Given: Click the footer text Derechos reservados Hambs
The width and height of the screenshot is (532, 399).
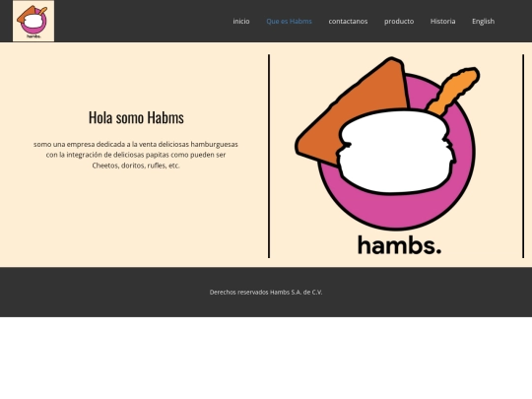Looking at the screenshot, I should [x=266, y=293].
